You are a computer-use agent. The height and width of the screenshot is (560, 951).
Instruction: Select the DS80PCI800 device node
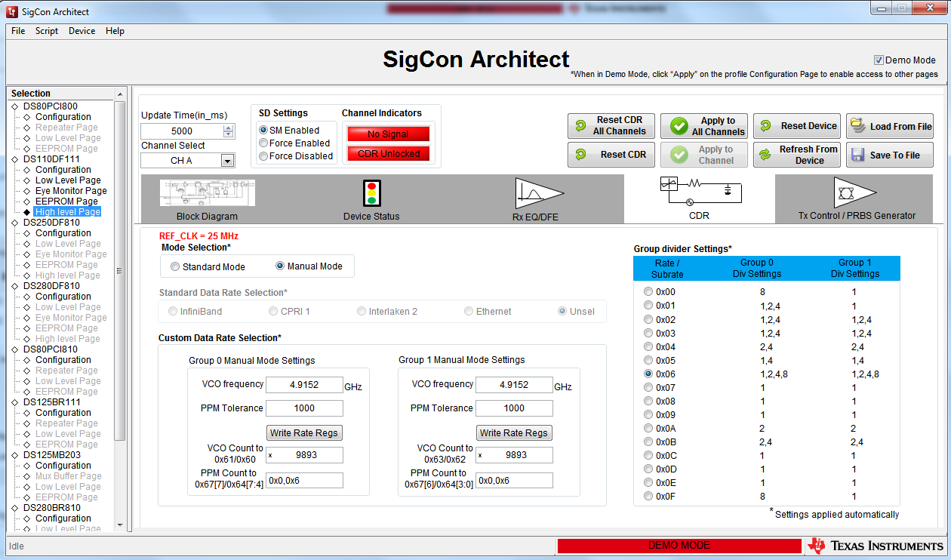[x=50, y=106]
